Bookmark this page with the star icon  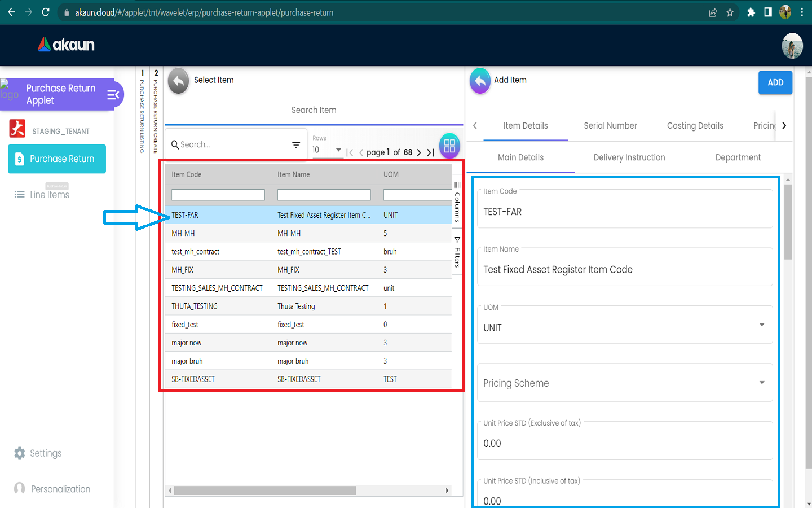point(730,12)
